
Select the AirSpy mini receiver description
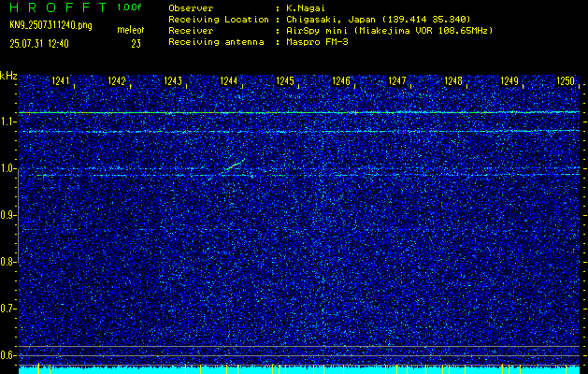[389, 31]
